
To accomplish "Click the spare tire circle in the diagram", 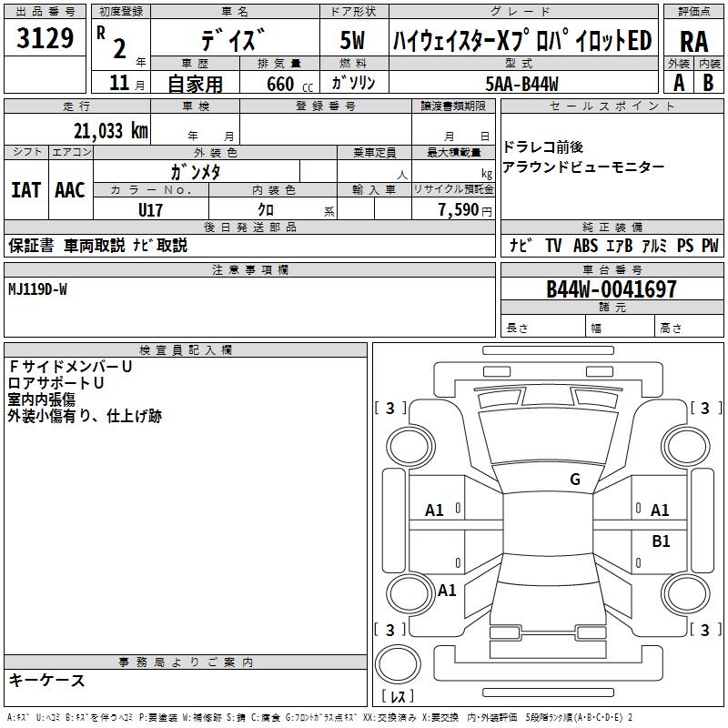I will click(x=398, y=664).
